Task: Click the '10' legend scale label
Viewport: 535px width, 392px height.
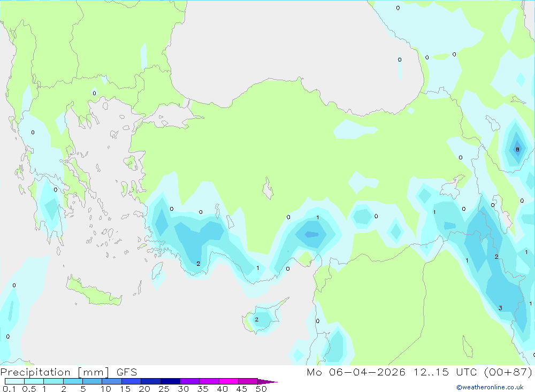Action: point(106,389)
